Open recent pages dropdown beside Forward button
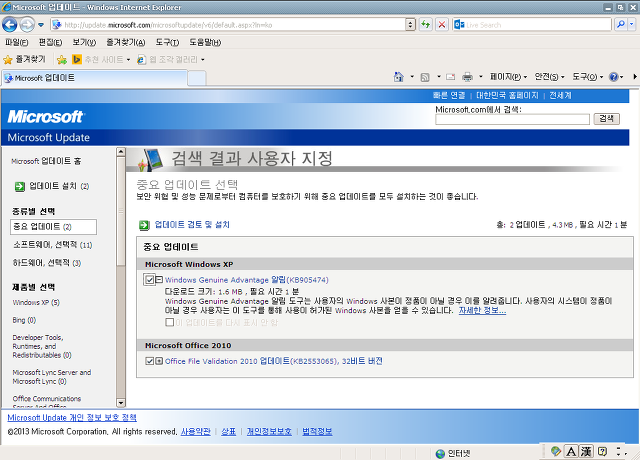 tap(41, 25)
